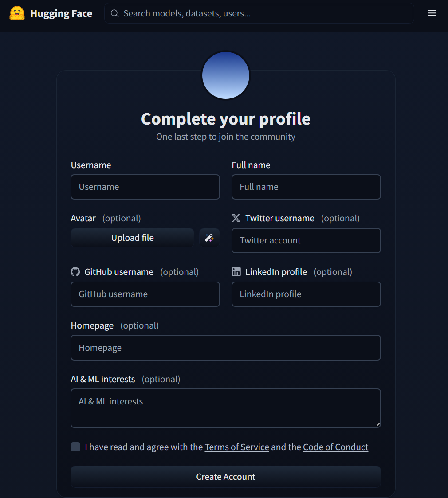Click the Create Account button
This screenshot has width=448, height=498.
coord(226,477)
